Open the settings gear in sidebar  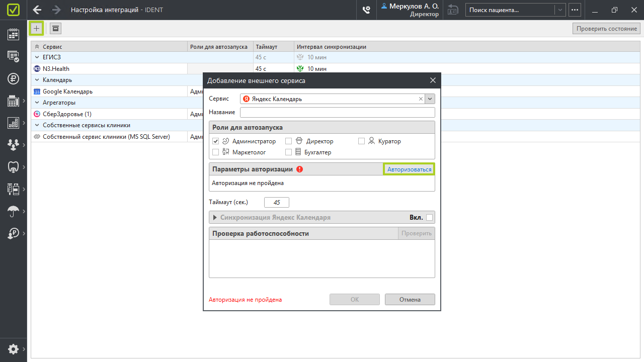pyautogui.click(x=13, y=349)
